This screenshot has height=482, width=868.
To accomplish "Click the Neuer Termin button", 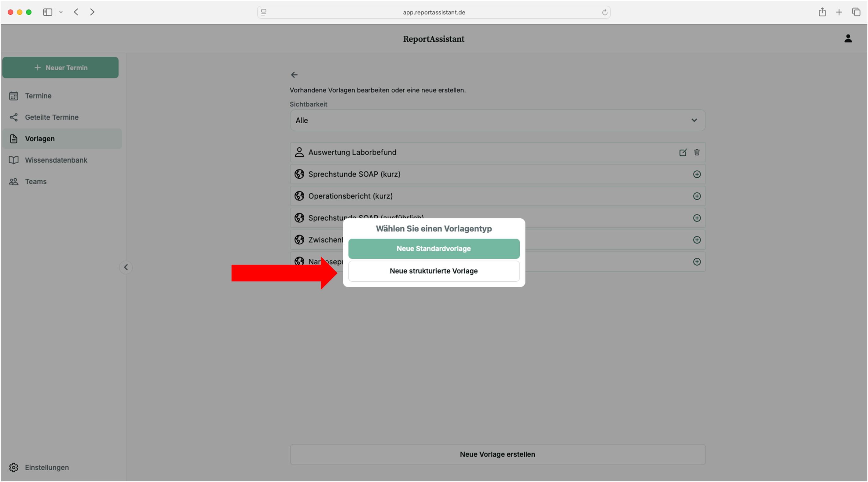I will (x=60, y=68).
